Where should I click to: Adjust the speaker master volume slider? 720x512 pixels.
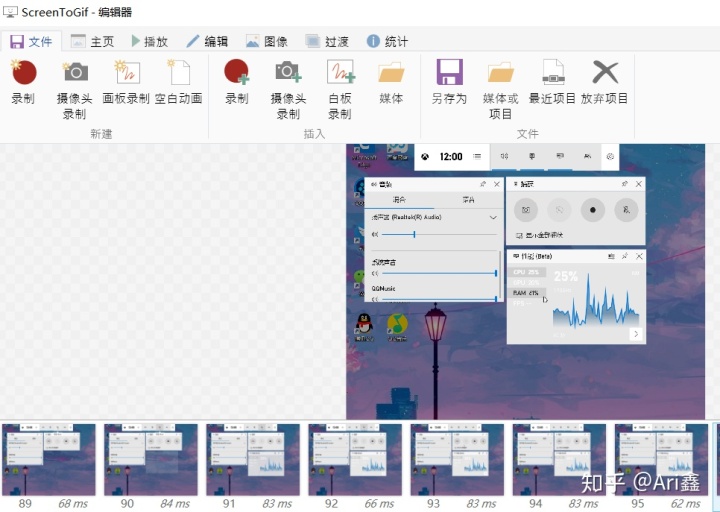point(439,235)
